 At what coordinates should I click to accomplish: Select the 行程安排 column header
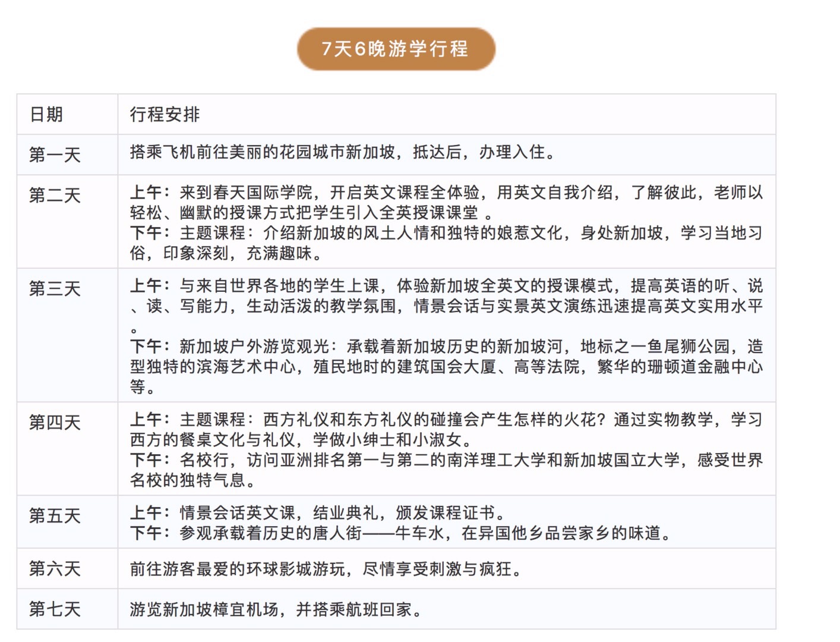tap(165, 114)
